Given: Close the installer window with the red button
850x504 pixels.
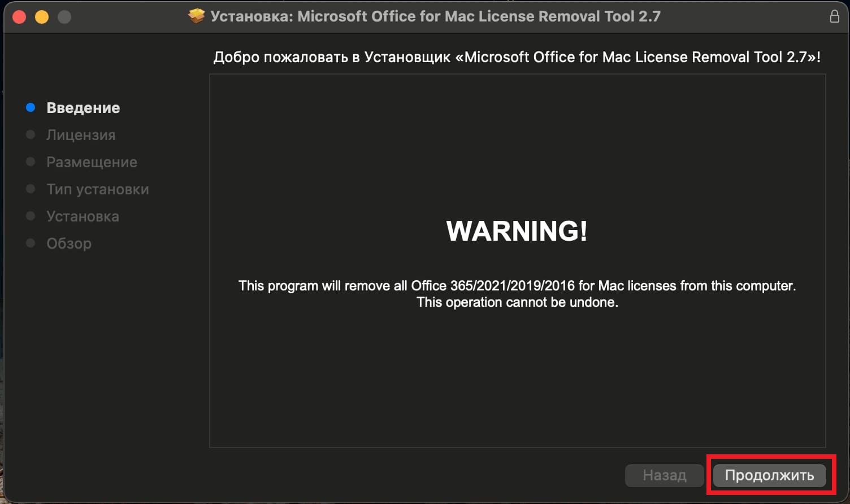Looking at the screenshot, I should [x=19, y=17].
